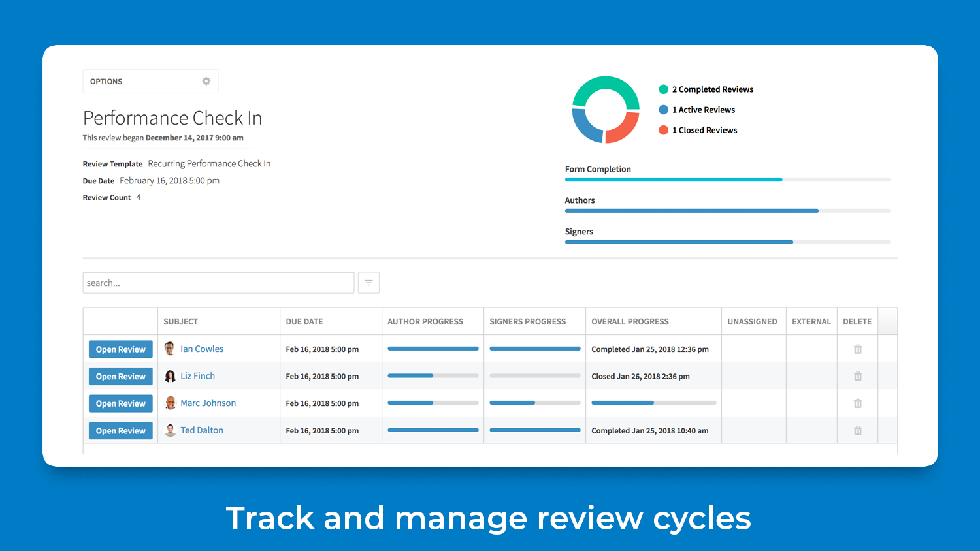Click the gear icon in the Options box
Screen dimensions: 980x551
point(206,81)
